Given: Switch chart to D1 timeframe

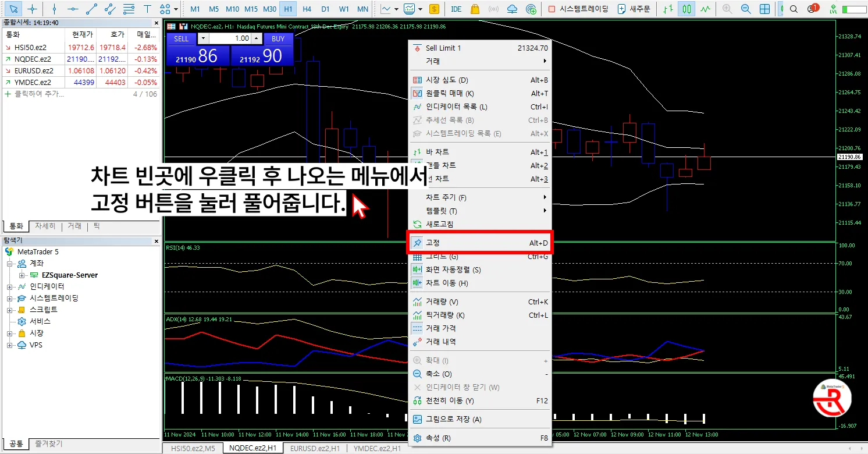Looking at the screenshot, I should (x=325, y=9).
